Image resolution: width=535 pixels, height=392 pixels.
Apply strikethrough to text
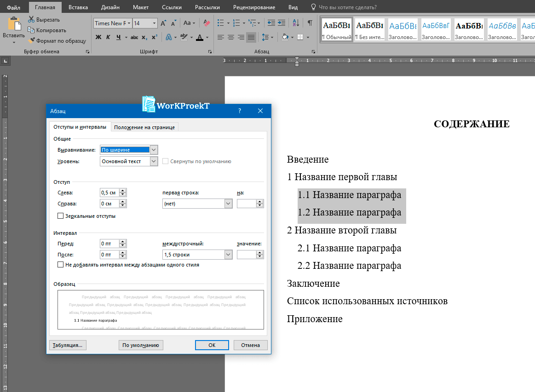click(134, 37)
